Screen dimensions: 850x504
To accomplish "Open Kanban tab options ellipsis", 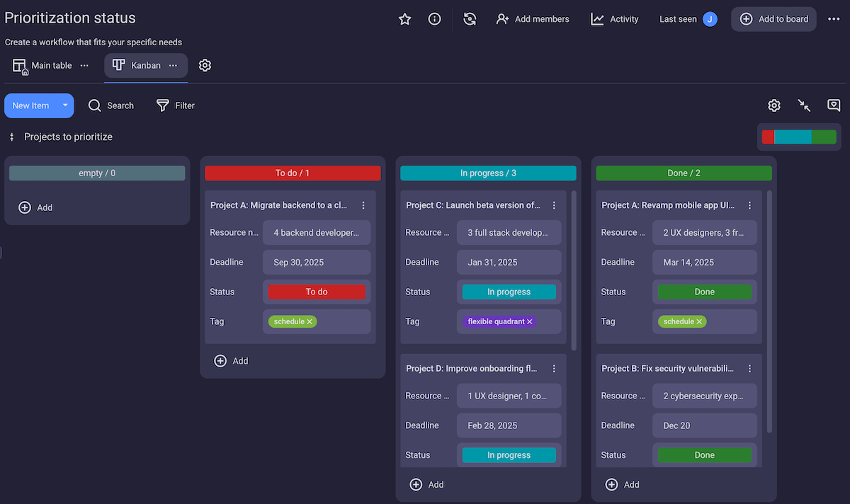I will click(x=173, y=65).
